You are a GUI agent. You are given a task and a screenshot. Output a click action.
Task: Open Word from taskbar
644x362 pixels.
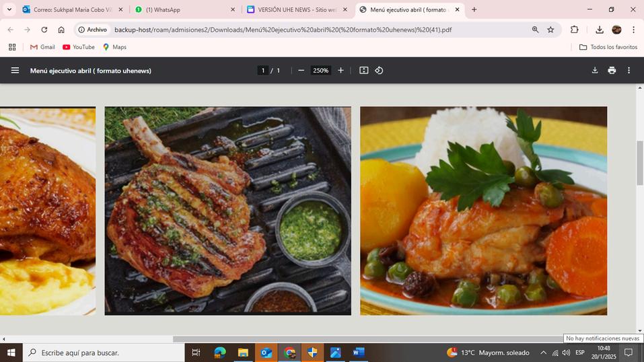click(359, 353)
